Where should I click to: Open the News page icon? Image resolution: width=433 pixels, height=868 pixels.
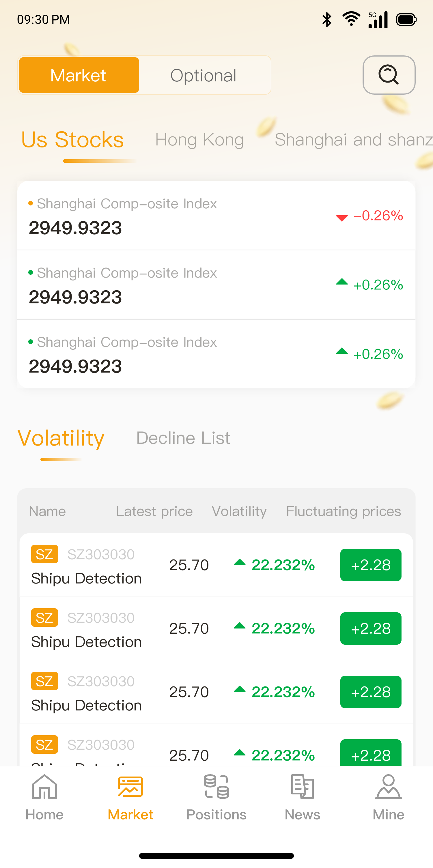(302, 787)
